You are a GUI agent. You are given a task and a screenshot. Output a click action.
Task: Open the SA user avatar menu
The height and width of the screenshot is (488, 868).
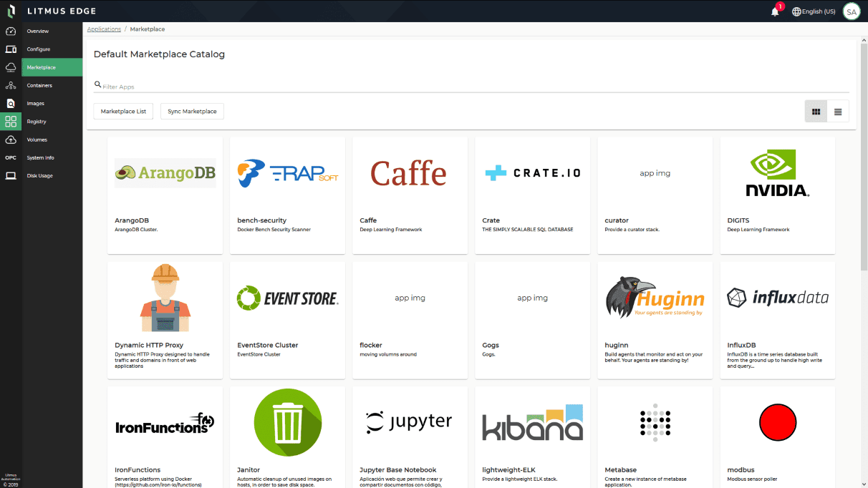851,11
